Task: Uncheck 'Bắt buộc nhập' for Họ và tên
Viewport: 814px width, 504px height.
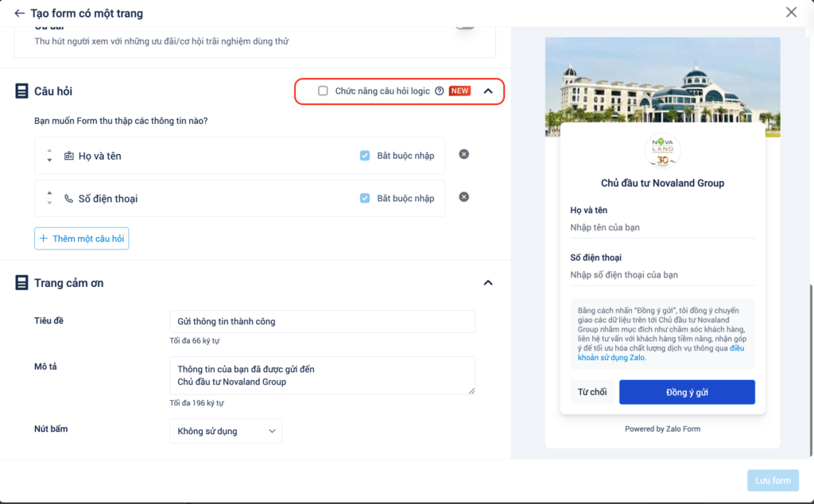Action: click(x=365, y=156)
